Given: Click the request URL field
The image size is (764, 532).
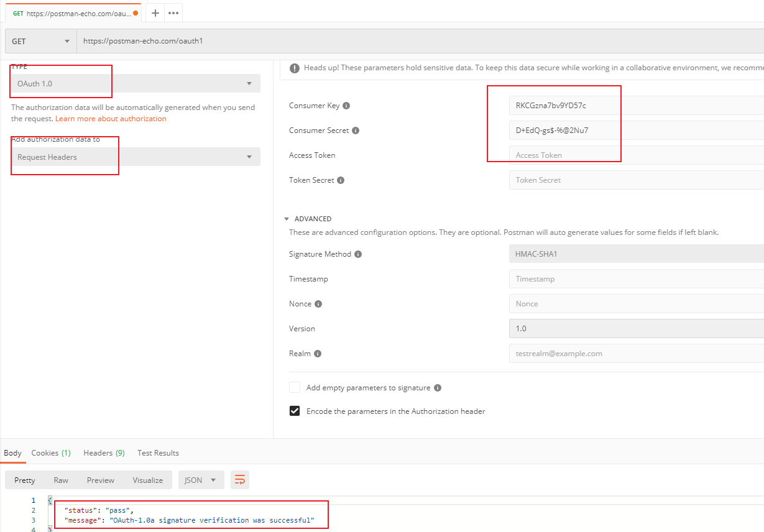Looking at the screenshot, I should point(420,41).
